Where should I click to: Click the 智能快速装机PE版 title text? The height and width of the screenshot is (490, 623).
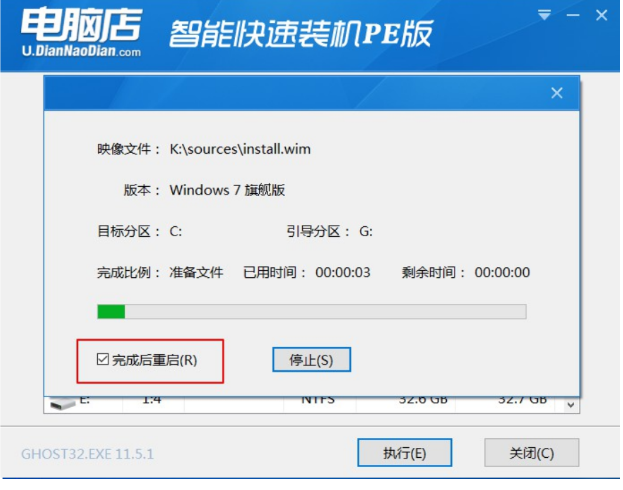(x=301, y=34)
